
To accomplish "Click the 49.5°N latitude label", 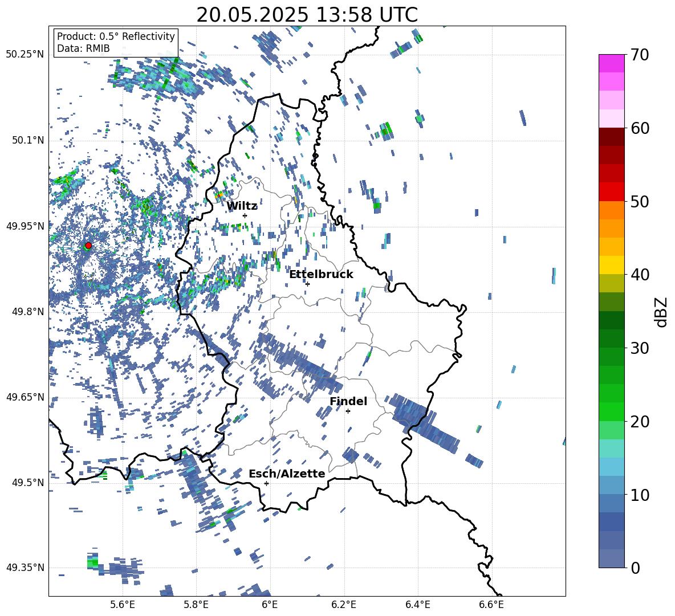I will pos(29,482).
